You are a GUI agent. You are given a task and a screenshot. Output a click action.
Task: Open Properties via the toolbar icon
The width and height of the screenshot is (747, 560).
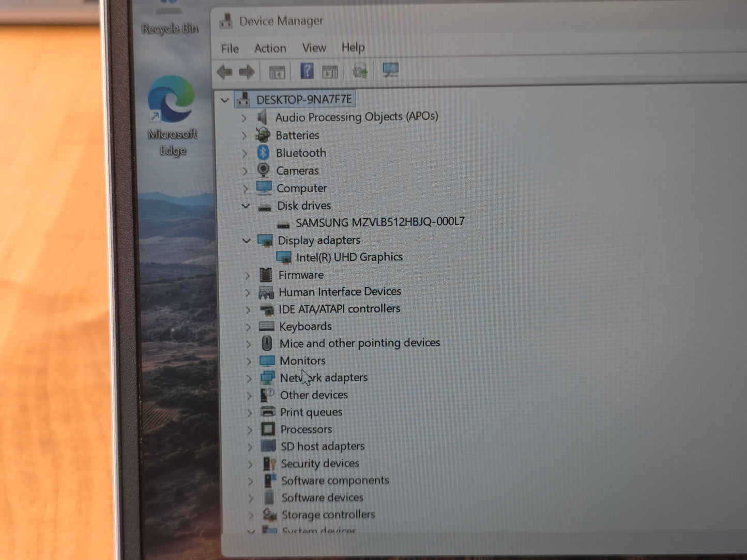(x=331, y=71)
